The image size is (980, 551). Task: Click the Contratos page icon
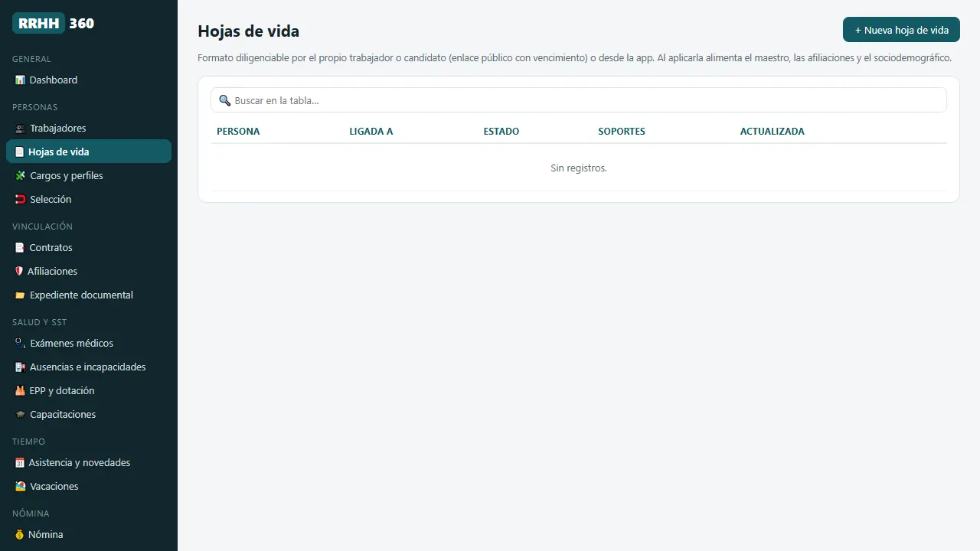click(x=19, y=247)
